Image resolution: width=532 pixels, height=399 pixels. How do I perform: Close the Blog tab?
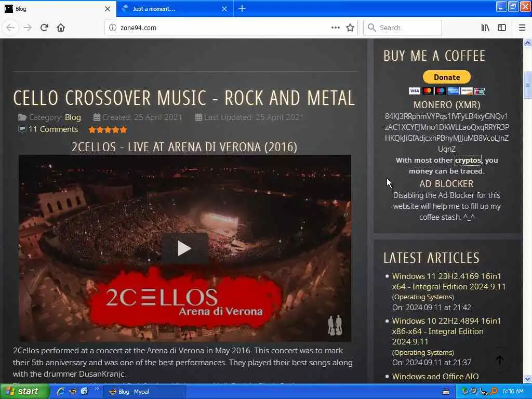tap(108, 9)
